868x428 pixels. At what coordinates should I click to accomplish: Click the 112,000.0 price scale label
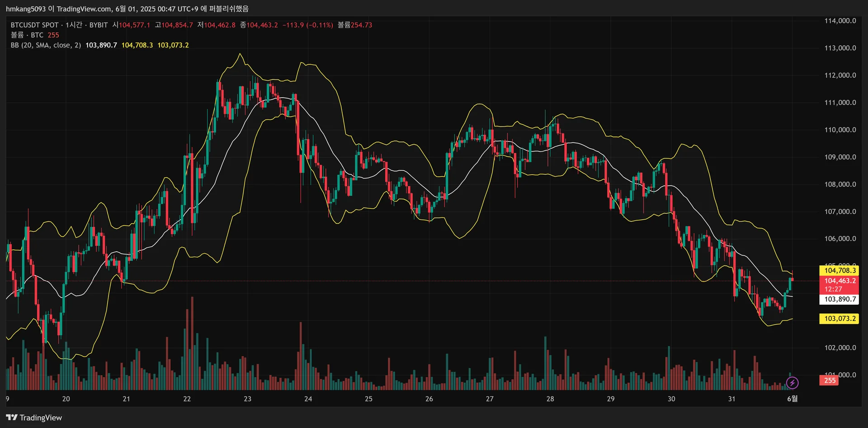tap(840, 75)
